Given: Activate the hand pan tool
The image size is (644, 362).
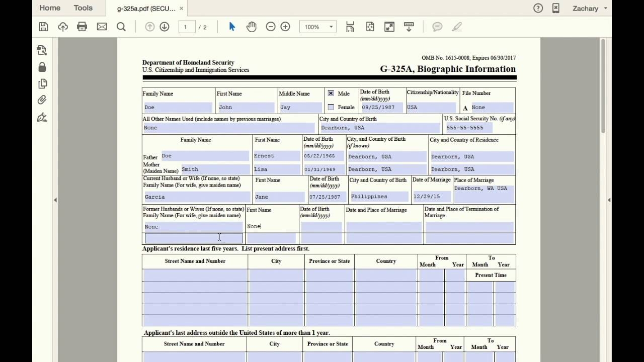Looking at the screenshot, I should (x=252, y=27).
